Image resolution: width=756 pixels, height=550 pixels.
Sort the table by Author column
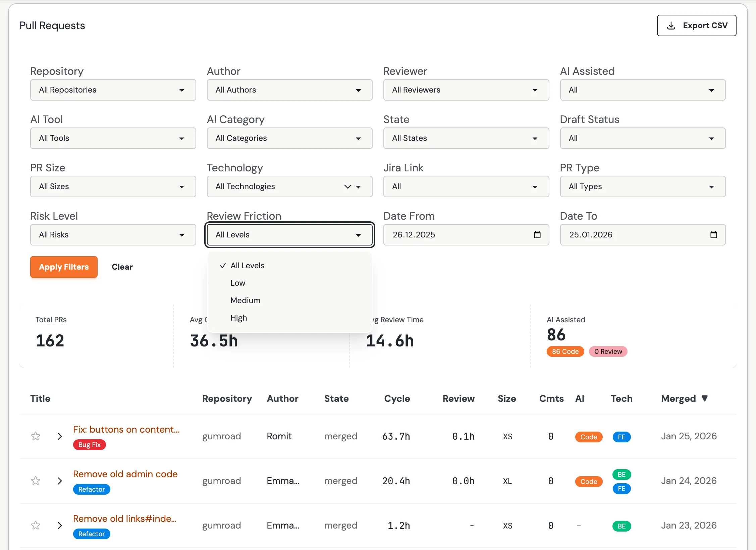tap(283, 398)
